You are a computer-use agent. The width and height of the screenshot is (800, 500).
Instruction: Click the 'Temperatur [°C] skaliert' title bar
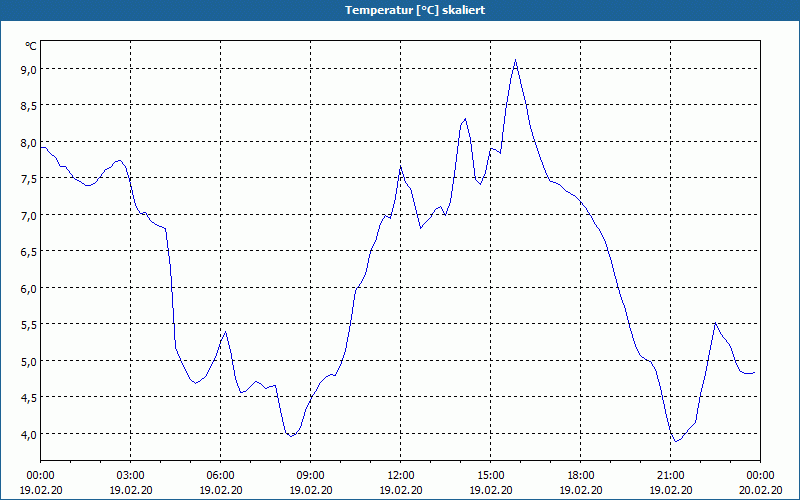400,10
